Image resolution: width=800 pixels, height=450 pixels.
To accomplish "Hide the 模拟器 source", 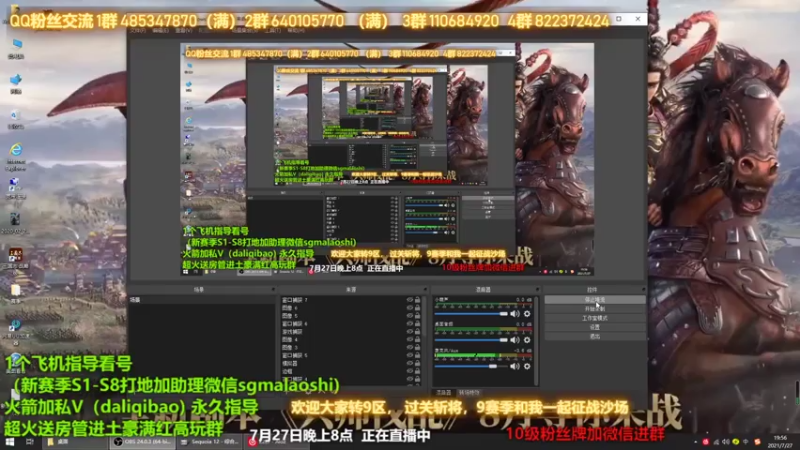I will tap(410, 363).
